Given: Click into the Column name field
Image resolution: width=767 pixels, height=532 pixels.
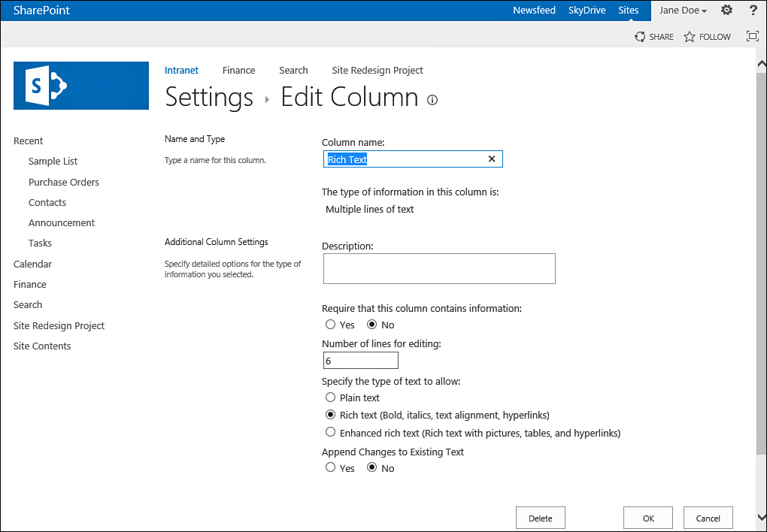Looking at the screenshot, I should (413, 159).
